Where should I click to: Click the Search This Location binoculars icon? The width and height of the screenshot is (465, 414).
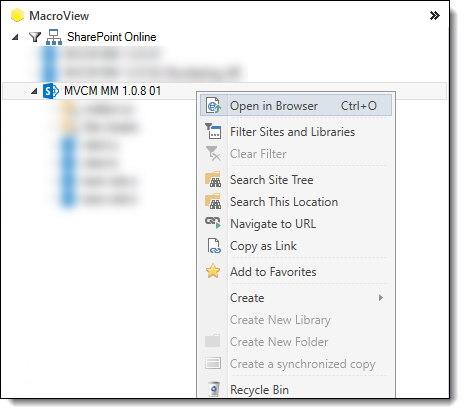click(213, 201)
